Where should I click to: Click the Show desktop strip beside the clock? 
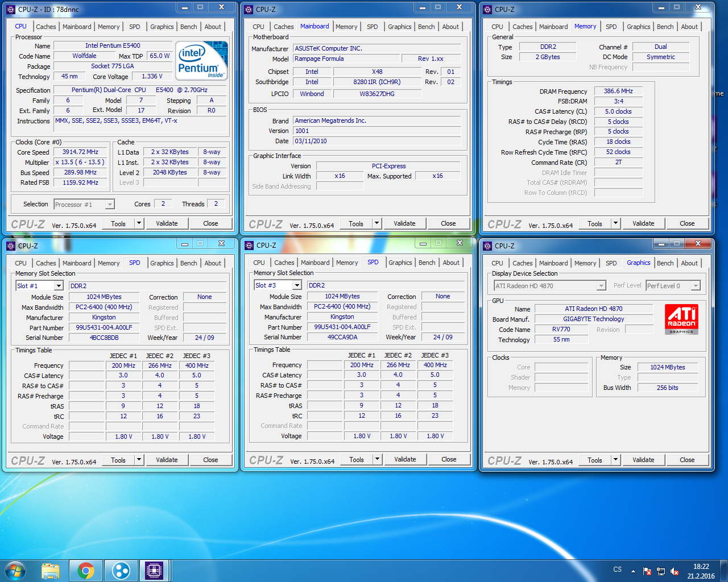[724, 571]
